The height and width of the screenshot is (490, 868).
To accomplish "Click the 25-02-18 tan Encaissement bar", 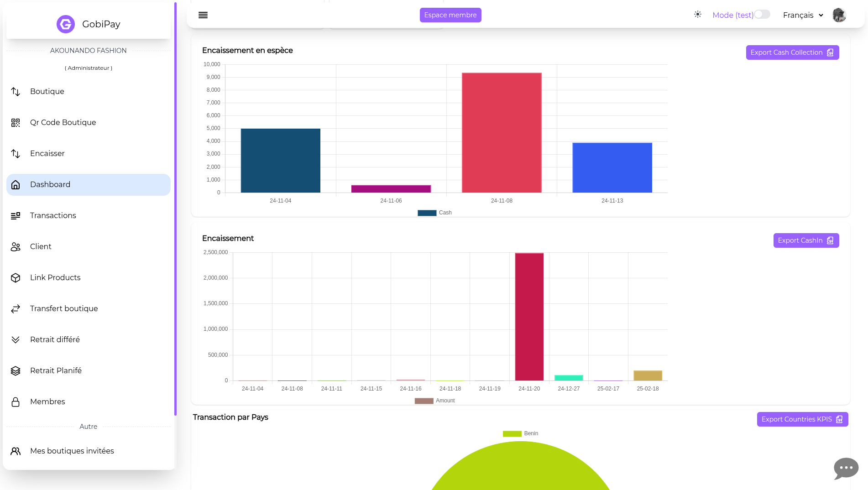I will pyautogui.click(x=648, y=375).
